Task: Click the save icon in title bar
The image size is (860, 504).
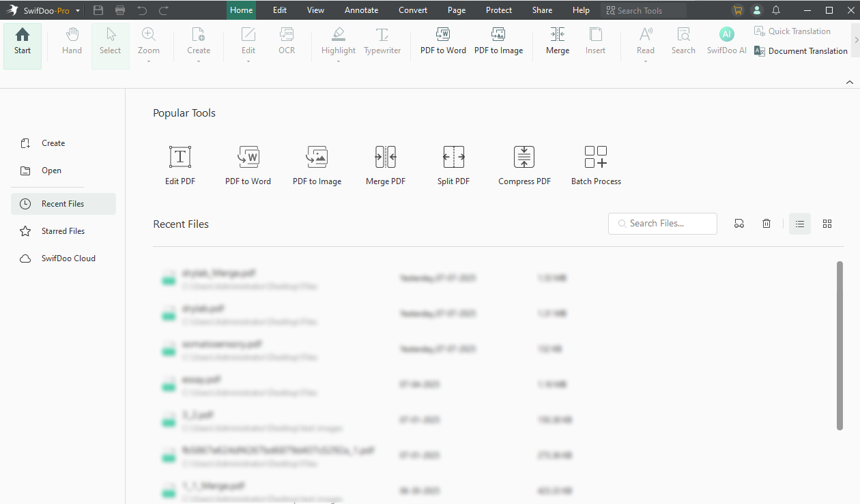Action: (98, 10)
